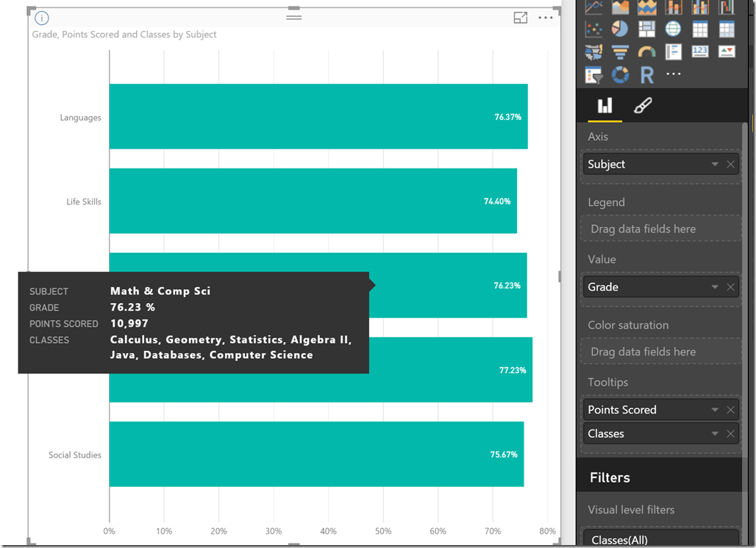Select the scatter chart visualization

593,29
